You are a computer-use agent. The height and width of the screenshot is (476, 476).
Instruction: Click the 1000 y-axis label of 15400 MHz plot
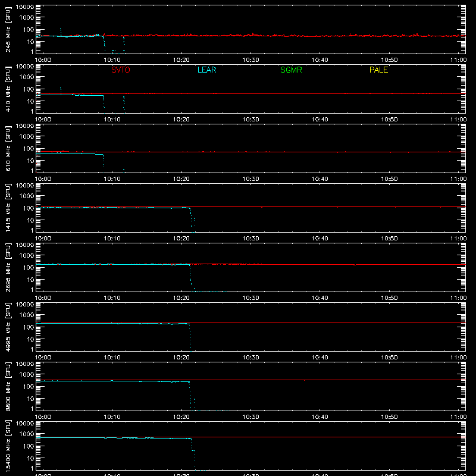coord(27,434)
